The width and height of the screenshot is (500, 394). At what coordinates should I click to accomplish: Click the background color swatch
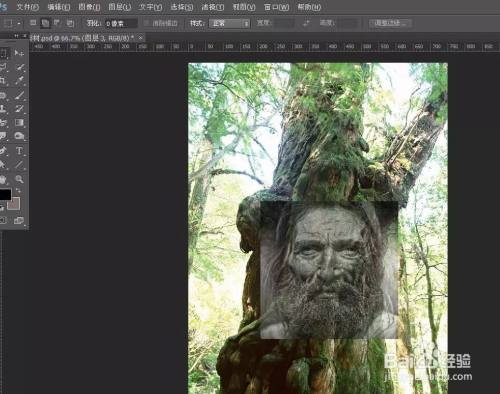[x=14, y=203]
